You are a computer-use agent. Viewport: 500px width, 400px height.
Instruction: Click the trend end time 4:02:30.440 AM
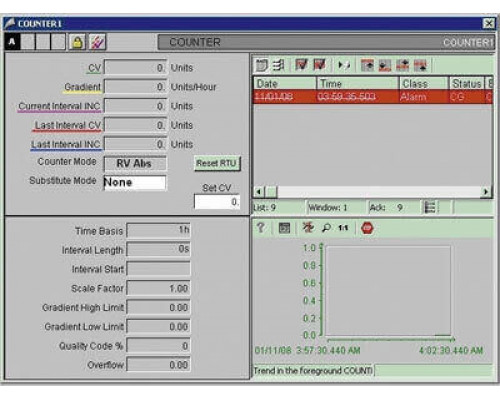[451, 350]
